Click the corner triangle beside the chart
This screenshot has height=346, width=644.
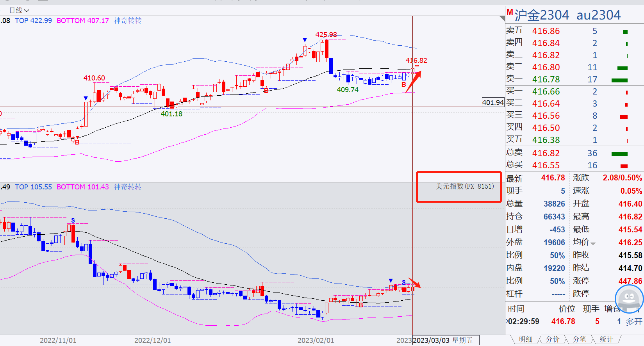point(502,18)
